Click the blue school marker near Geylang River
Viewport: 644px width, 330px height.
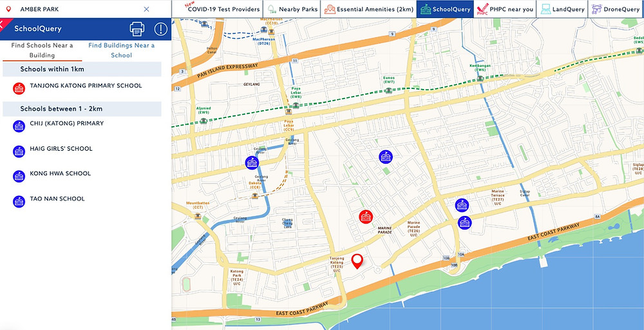pos(252,162)
